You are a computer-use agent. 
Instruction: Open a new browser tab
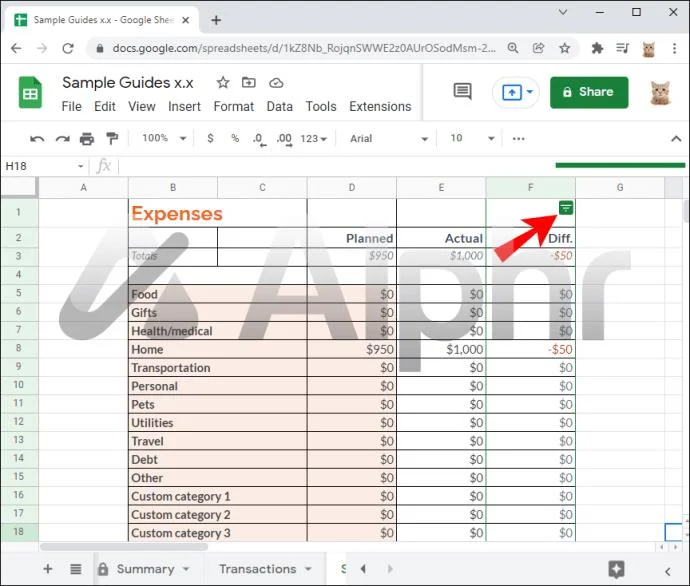216,20
